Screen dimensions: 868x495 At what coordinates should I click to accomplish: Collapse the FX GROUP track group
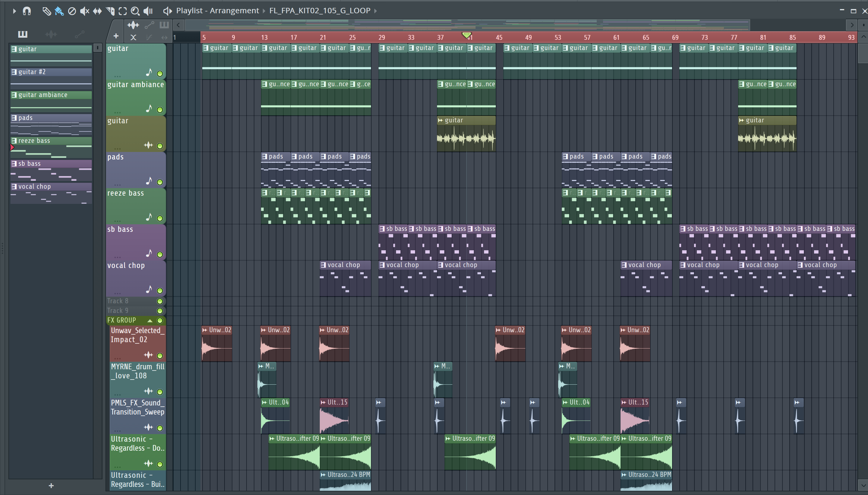(x=150, y=320)
